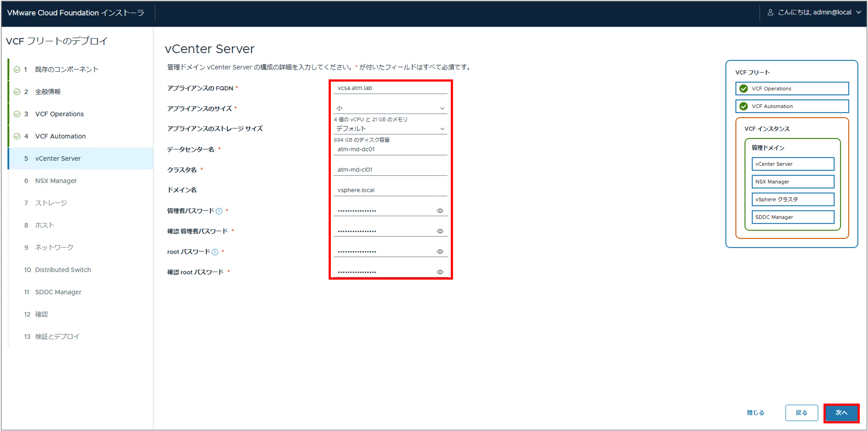Click the vCenter Server page heading
This screenshot has height=431, width=868.
(210, 49)
